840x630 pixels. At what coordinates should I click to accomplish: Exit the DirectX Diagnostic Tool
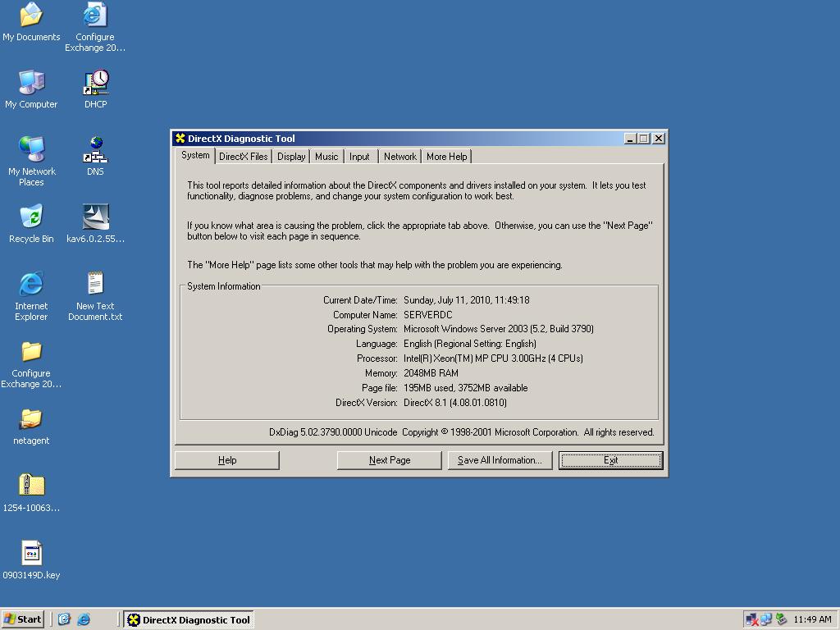(x=610, y=460)
